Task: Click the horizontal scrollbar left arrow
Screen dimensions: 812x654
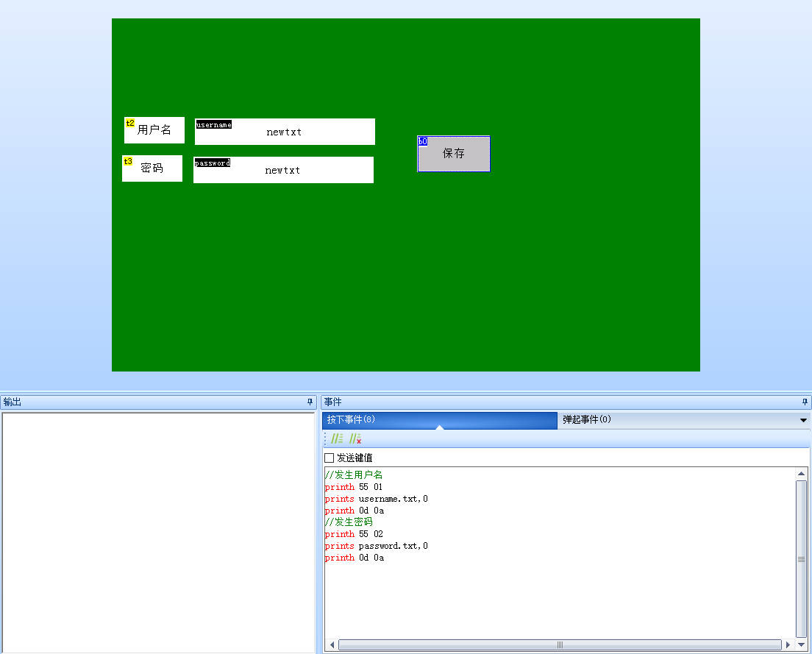Action: pos(332,644)
